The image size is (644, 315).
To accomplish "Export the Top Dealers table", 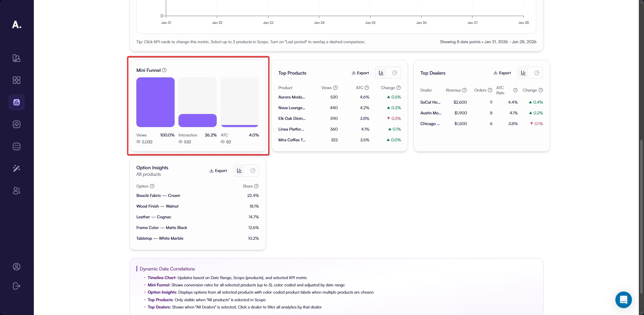I will coord(502,73).
